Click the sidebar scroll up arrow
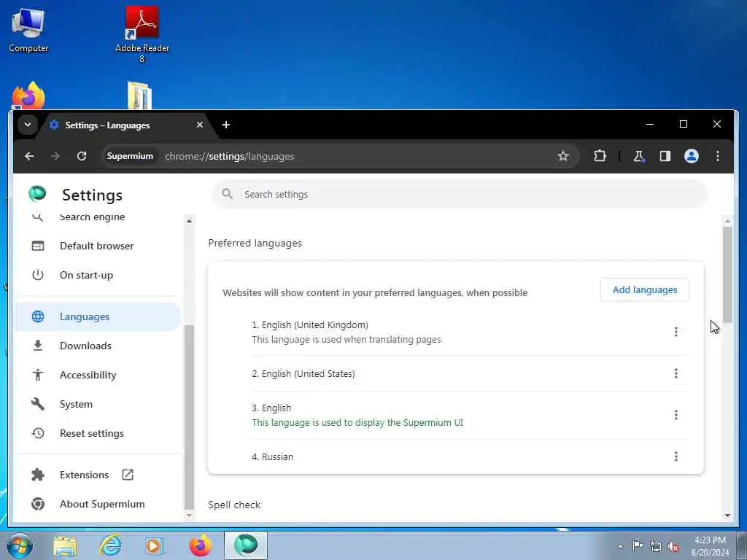Viewport: 747px width, 560px height. click(x=189, y=221)
